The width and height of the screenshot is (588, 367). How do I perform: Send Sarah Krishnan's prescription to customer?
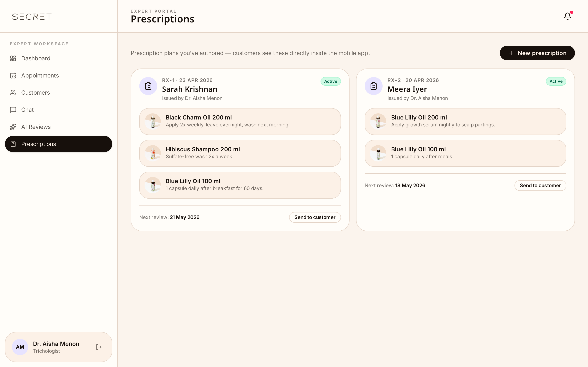(315, 217)
